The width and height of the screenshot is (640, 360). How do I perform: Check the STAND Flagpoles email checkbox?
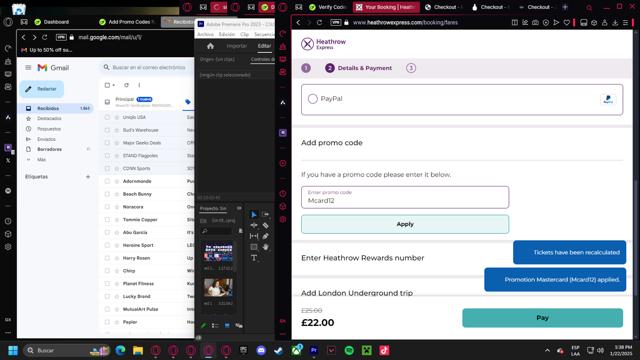(107, 156)
